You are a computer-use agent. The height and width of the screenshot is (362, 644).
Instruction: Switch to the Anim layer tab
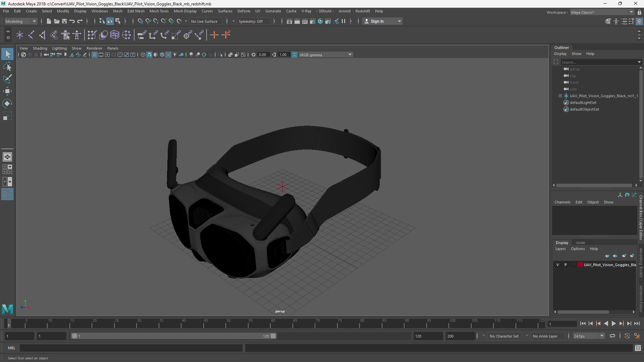click(581, 243)
